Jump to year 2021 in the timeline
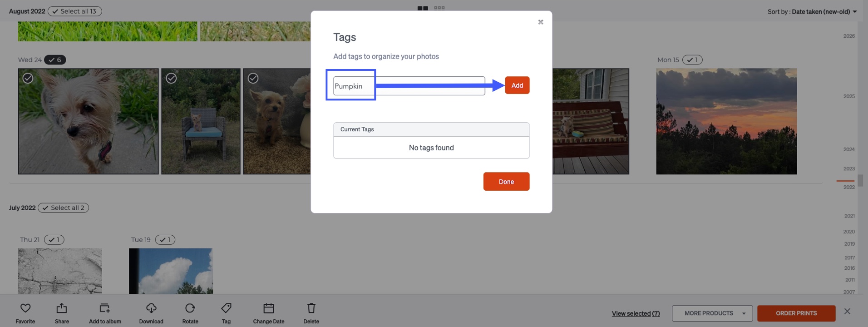The width and height of the screenshot is (868, 327). point(849,216)
